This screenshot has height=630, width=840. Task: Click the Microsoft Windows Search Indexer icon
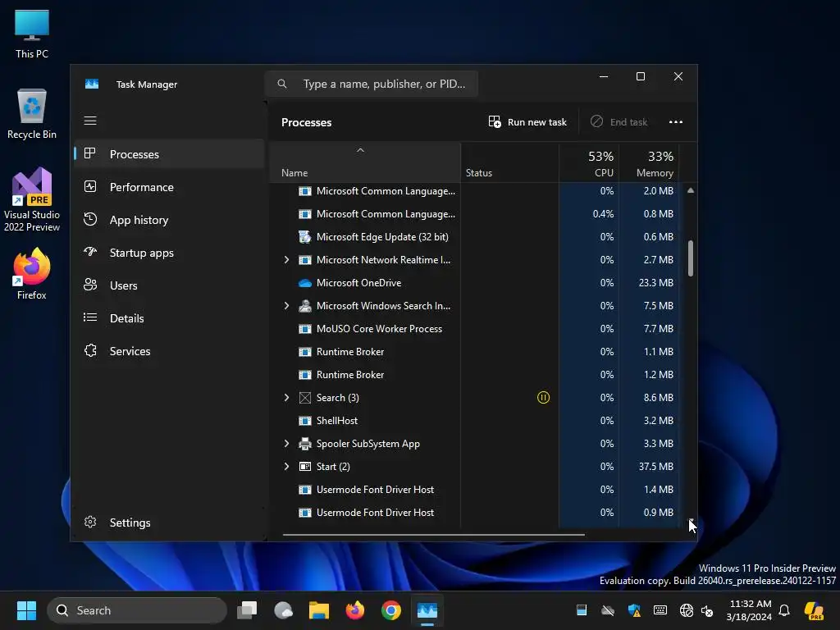click(x=305, y=306)
